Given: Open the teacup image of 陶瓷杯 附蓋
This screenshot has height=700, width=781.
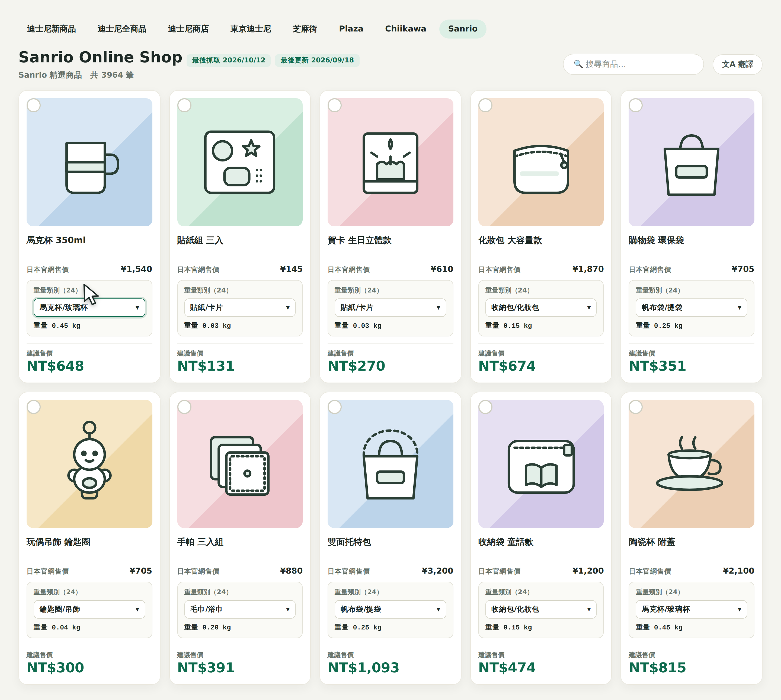Looking at the screenshot, I should coord(691,464).
